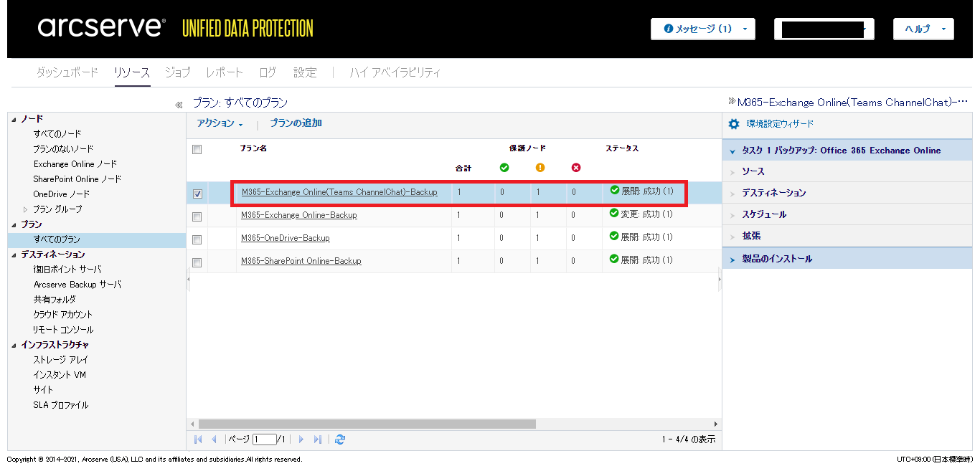The image size is (980, 466).
Task: Click the green status icon of M365-OneDrive-Backup row
Action: tap(614, 236)
